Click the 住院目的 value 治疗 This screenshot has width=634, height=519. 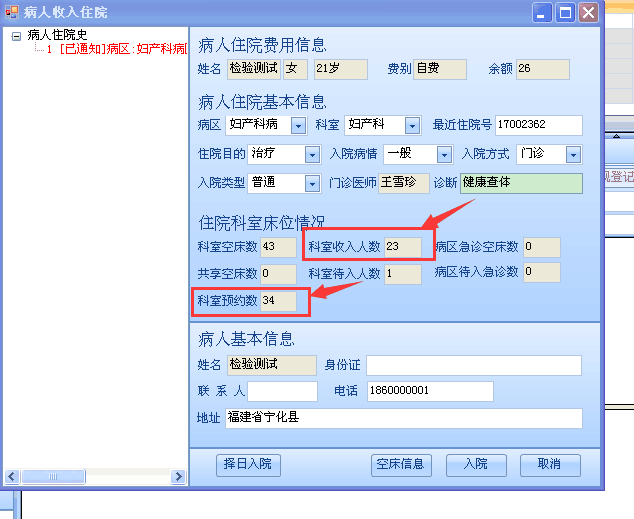(264, 154)
